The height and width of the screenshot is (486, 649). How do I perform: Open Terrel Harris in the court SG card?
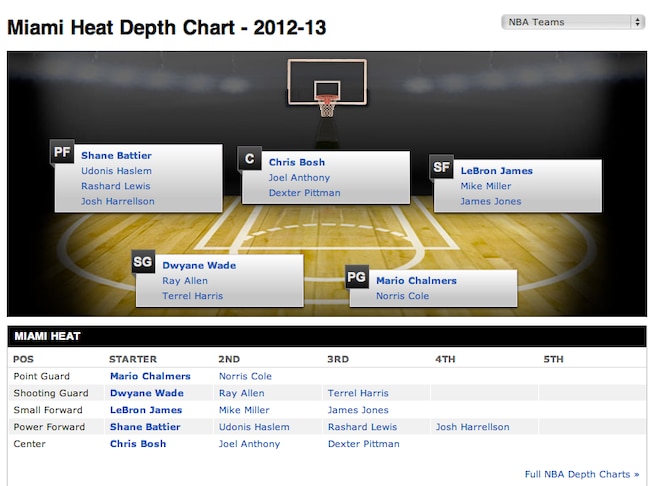pyautogui.click(x=192, y=296)
